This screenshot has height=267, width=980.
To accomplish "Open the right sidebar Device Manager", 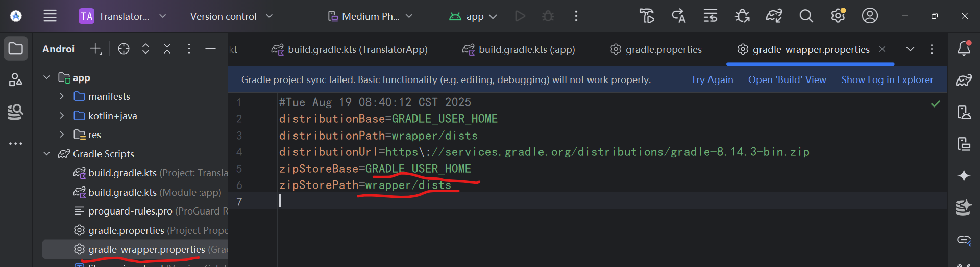I will tap(964, 112).
